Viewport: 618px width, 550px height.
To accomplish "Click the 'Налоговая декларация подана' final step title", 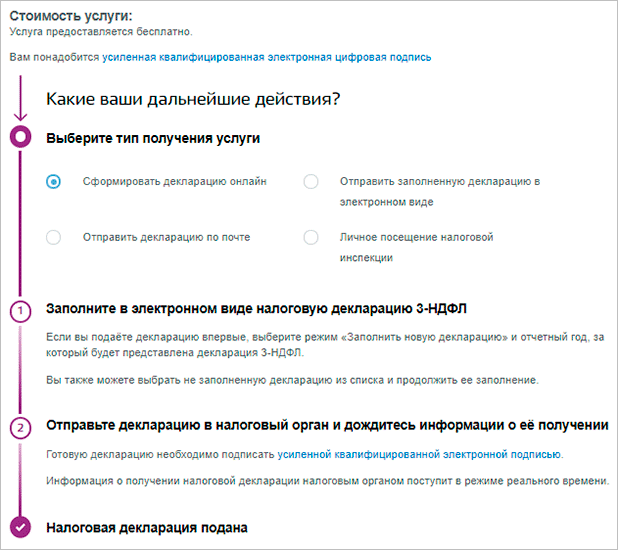I will coord(147,526).
